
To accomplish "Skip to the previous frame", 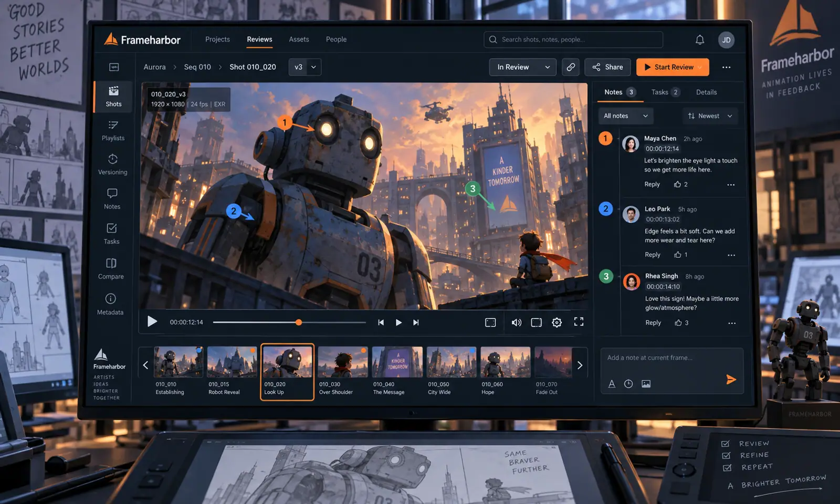I will [381, 322].
